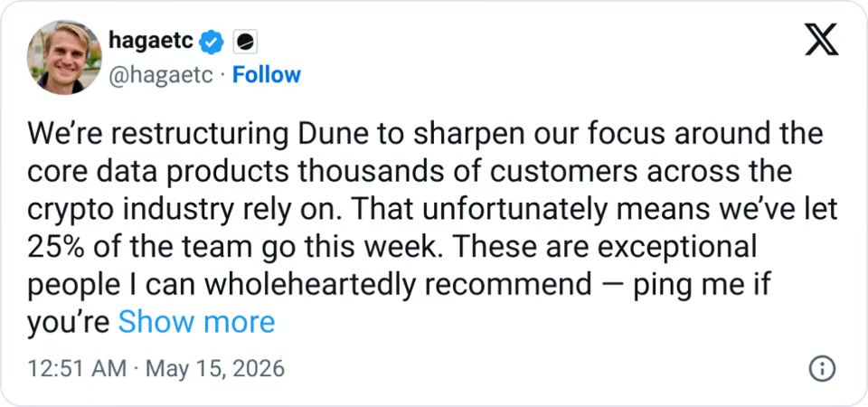The width and height of the screenshot is (868, 407).
Task: Visit the @hagaetc handle link
Action: [x=161, y=75]
